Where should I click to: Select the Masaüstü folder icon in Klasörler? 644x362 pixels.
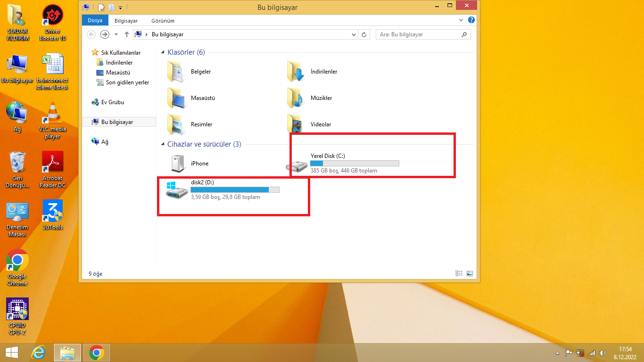[177, 98]
